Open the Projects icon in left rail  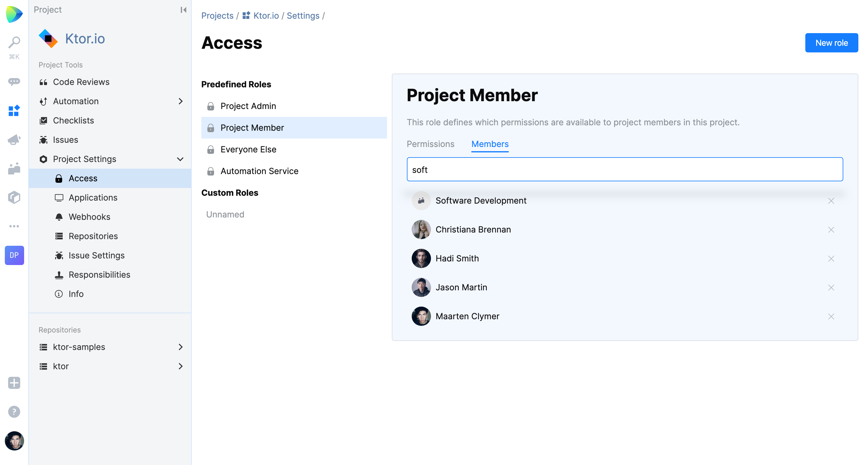tap(14, 111)
